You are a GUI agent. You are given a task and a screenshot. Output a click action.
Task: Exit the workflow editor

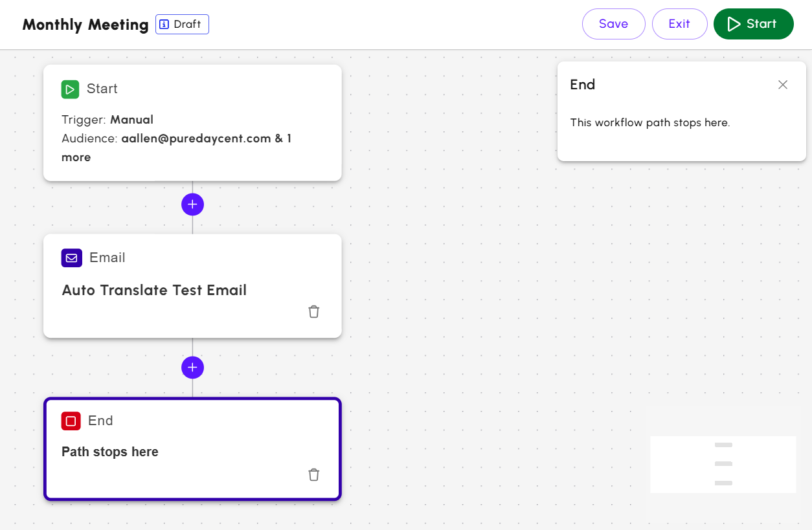[679, 24]
